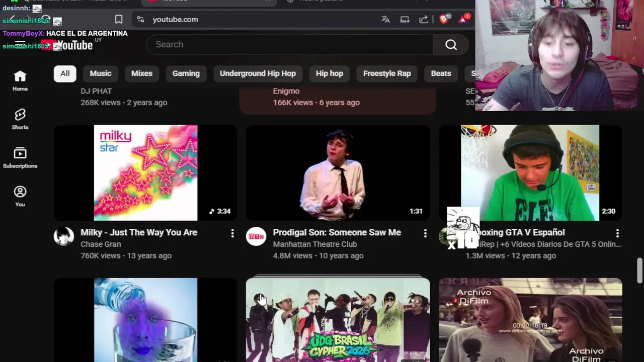Click '166K views · 6 years ago' text

click(316, 103)
